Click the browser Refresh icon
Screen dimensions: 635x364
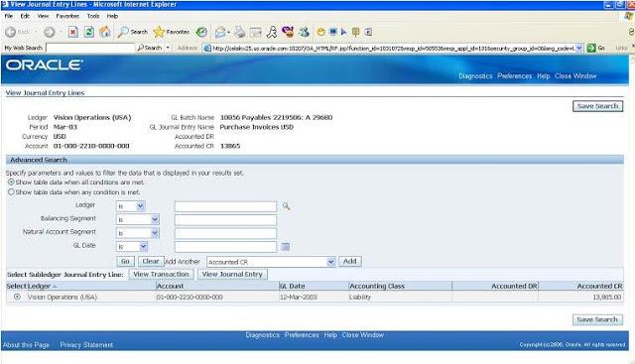(89, 32)
